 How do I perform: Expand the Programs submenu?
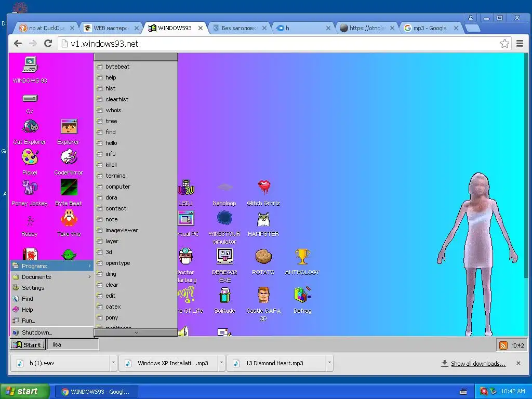(x=52, y=266)
